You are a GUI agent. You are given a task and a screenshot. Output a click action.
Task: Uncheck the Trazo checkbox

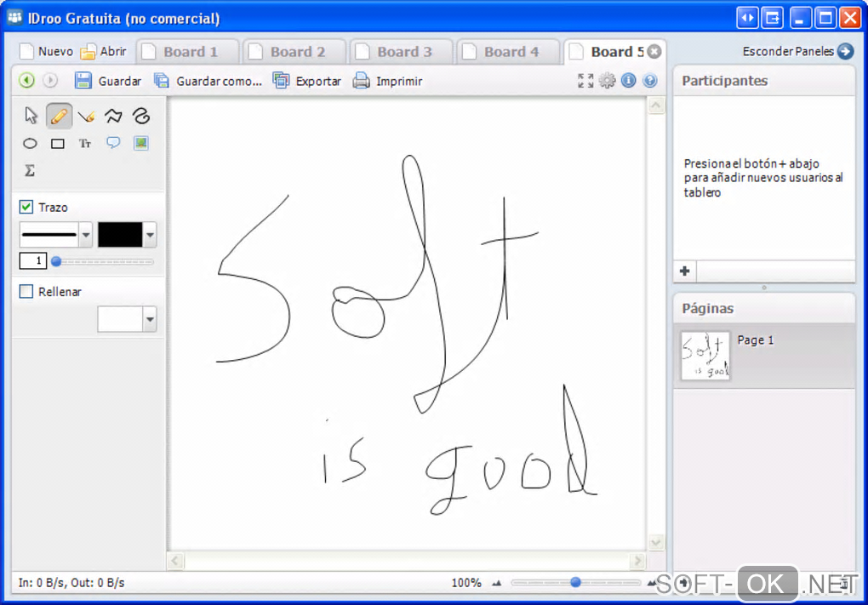point(26,207)
